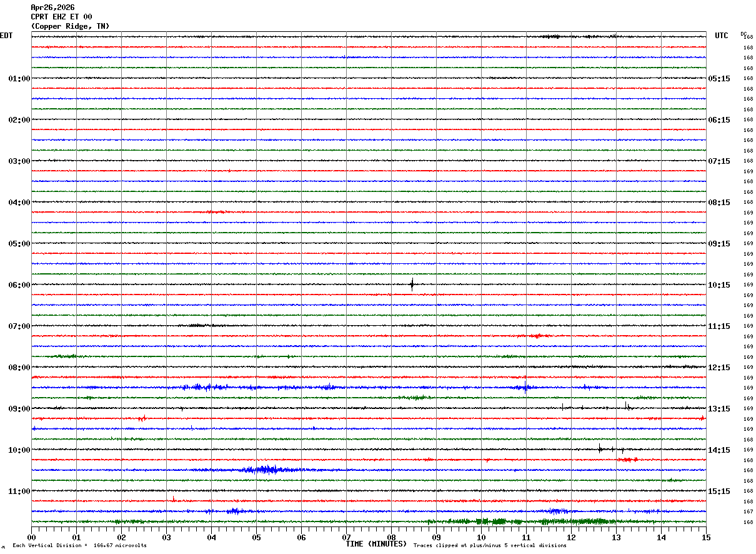Click the 10:15 UTC time label
This screenshot has width=756, height=554.
coord(719,285)
